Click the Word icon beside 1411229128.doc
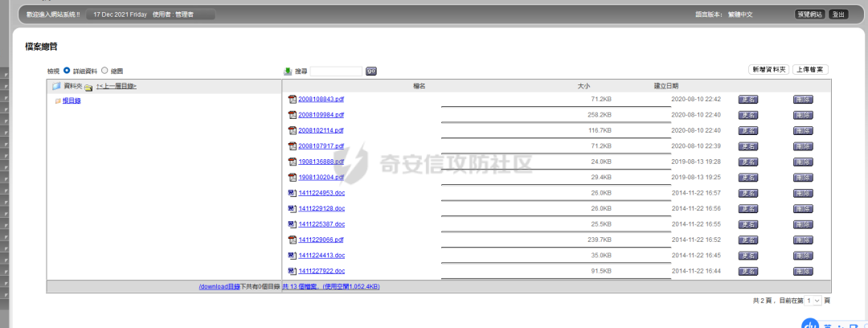The width and height of the screenshot is (868, 328). (293, 208)
